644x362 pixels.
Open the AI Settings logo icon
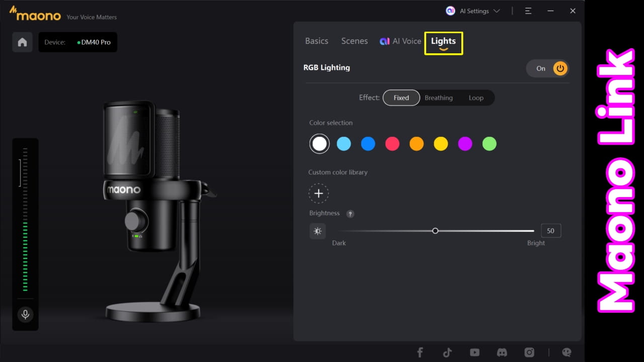[x=451, y=11]
